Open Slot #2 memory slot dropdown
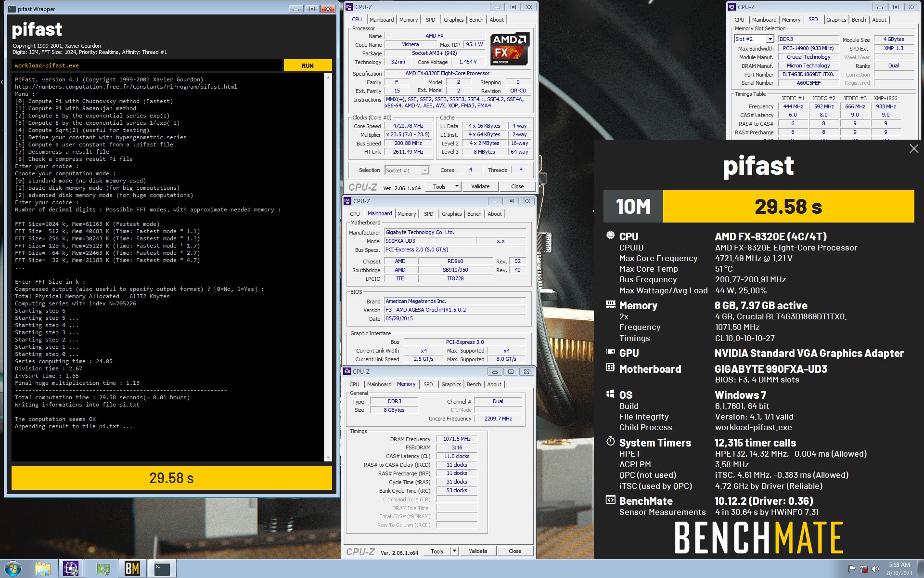This screenshot has width=924, height=578. (770, 39)
